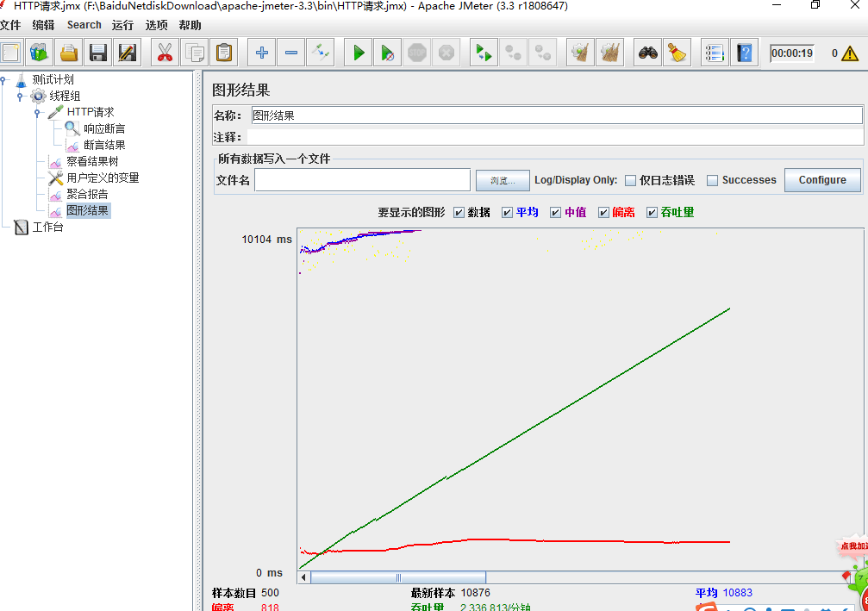Click the Shutdown test icon
Viewport: 868px width, 611px height.
coord(446,53)
